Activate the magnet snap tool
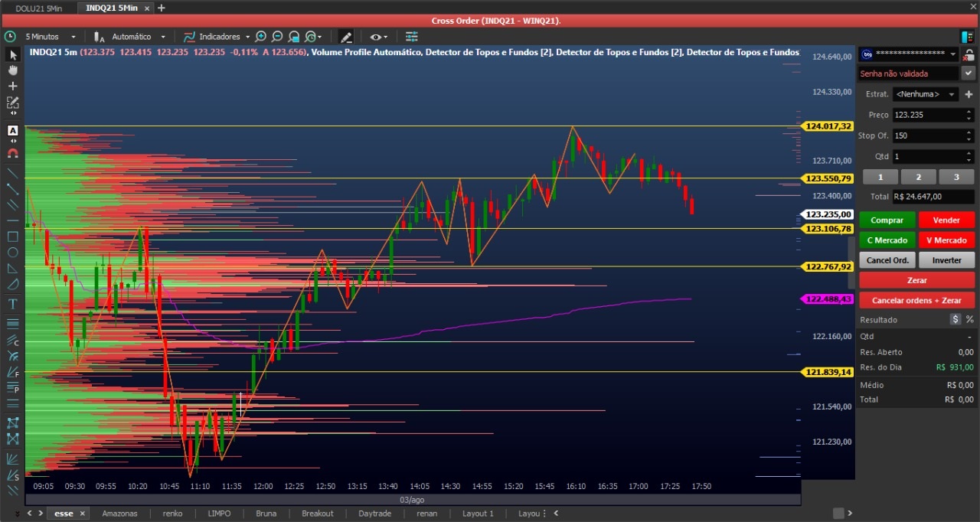This screenshot has height=522, width=980. point(13,152)
